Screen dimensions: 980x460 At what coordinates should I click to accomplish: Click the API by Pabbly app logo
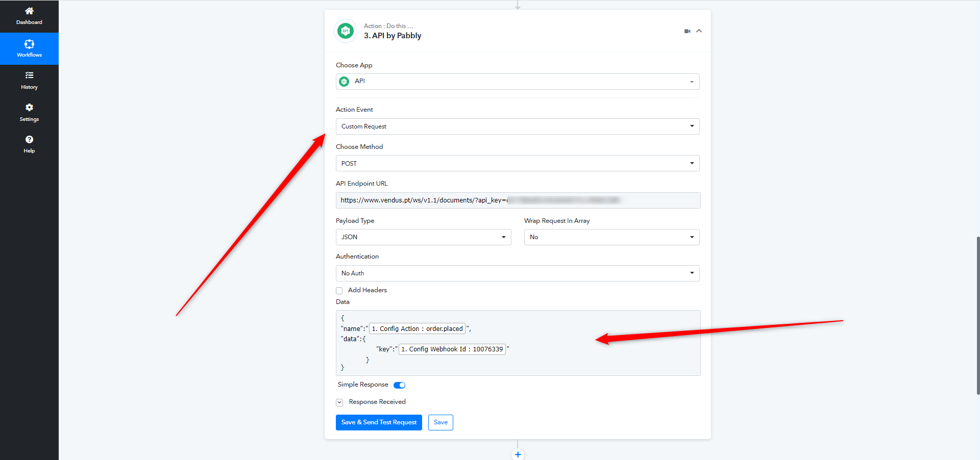346,31
